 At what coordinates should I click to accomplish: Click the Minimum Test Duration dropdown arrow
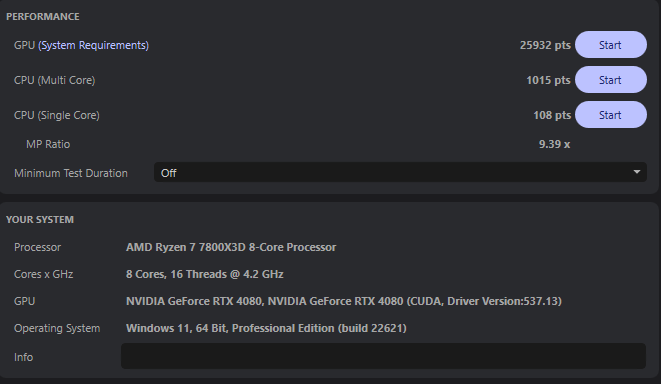[637, 172]
